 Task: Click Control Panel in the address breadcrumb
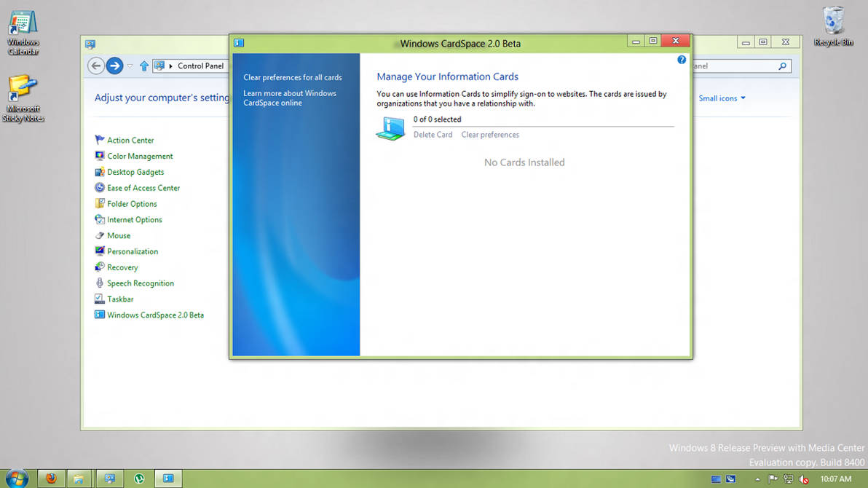pos(200,66)
